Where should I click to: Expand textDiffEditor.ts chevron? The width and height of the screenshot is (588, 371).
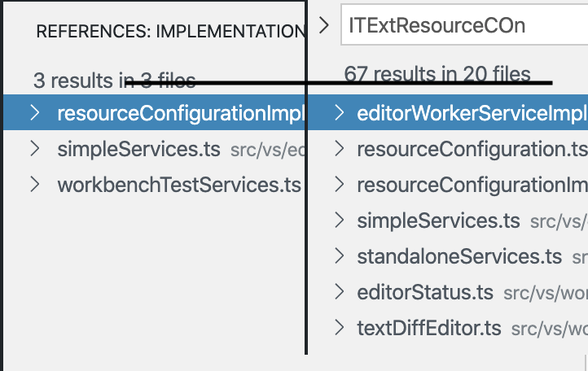pyautogui.click(x=339, y=328)
